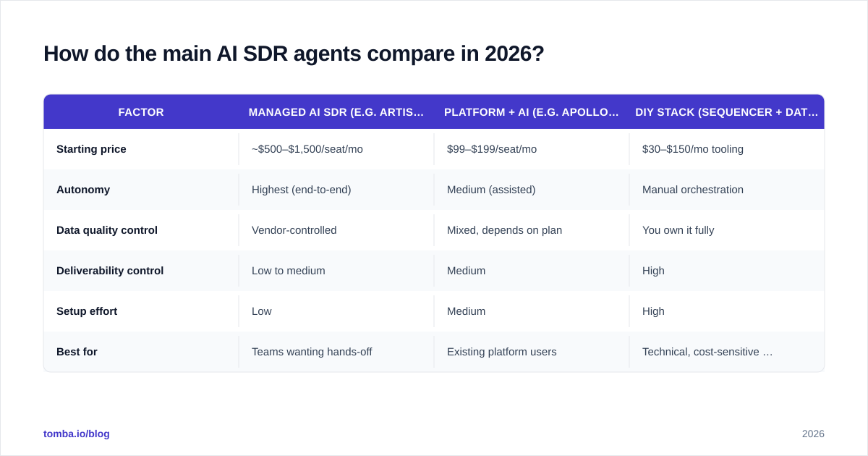868x456 pixels.
Task: Click the 2026 footer year label
Action: 813,434
